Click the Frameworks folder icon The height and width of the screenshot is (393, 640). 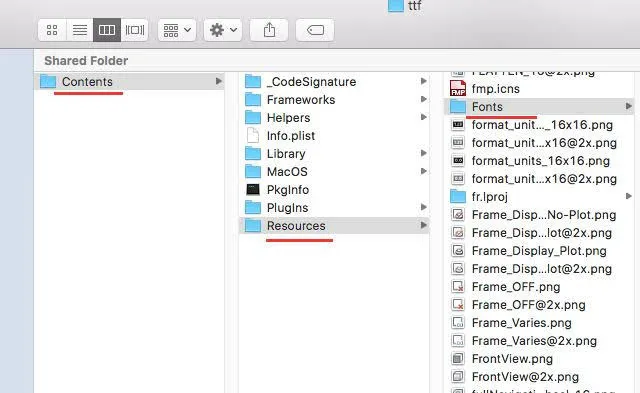253,100
